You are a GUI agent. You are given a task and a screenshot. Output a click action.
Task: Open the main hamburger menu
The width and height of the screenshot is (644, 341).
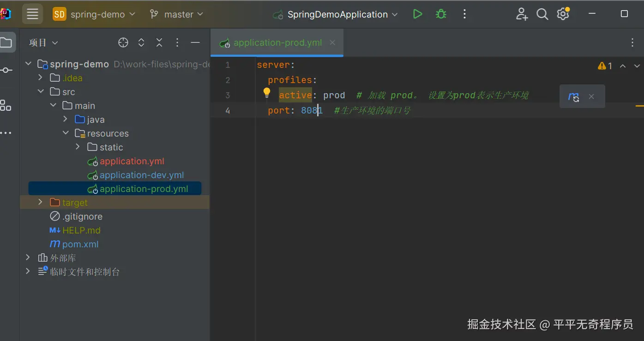tap(32, 14)
